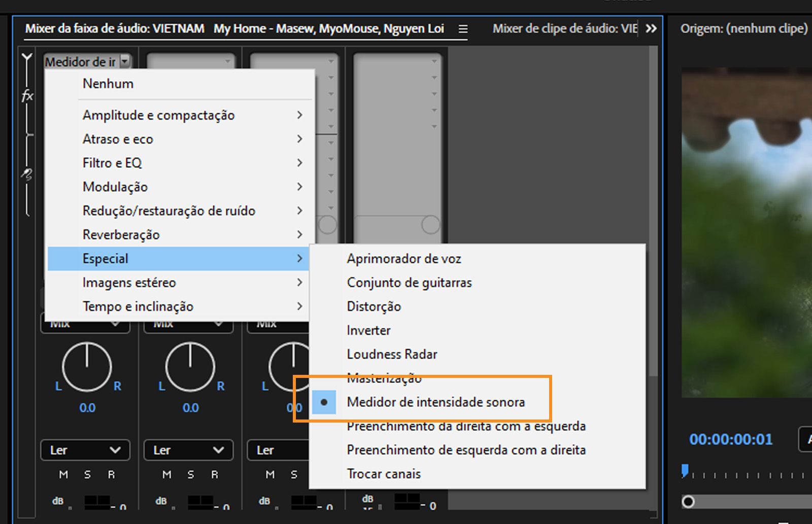Image resolution: width=812 pixels, height=524 pixels.
Task: Open the mixer panel hamburger menu
Action: (x=462, y=29)
